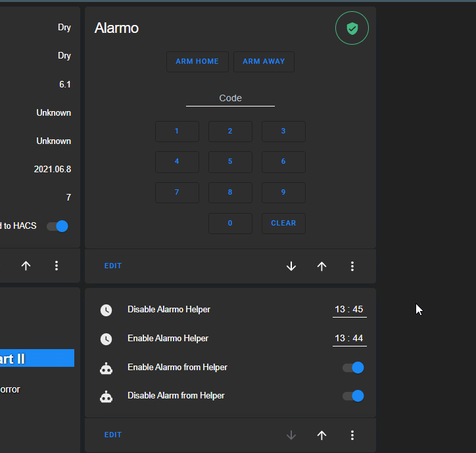Viewport: 476px width, 453px height.
Task: Click the clock icon for Enable Alarmo Helper
Action: click(107, 339)
